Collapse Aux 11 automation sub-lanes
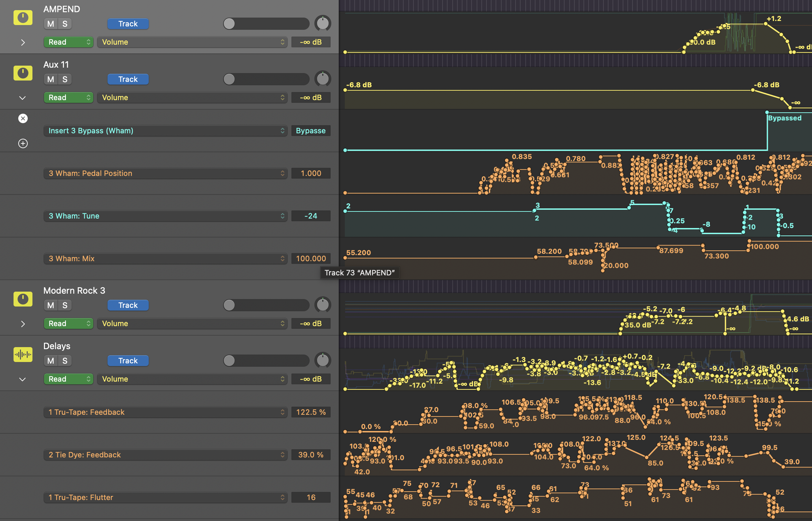 point(23,98)
